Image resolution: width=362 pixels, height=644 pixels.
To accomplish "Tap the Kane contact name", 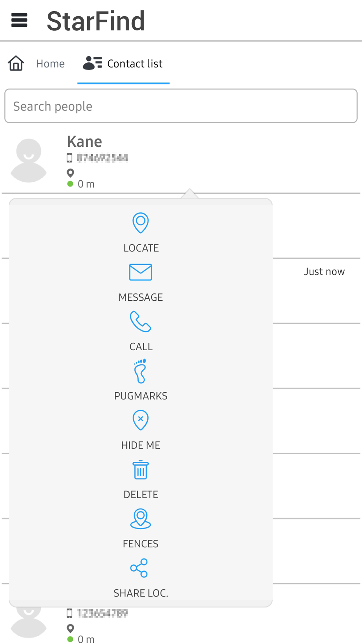I will (x=84, y=142).
